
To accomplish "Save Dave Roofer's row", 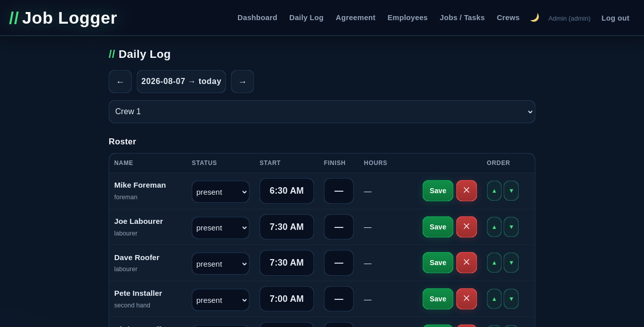I will coord(438,263).
